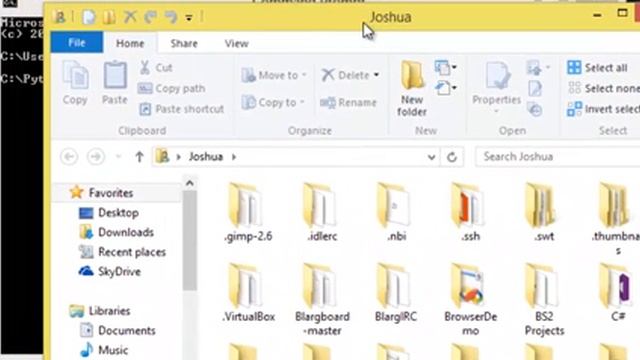Click the Rename button
The width and height of the screenshot is (640, 360).
tap(349, 102)
